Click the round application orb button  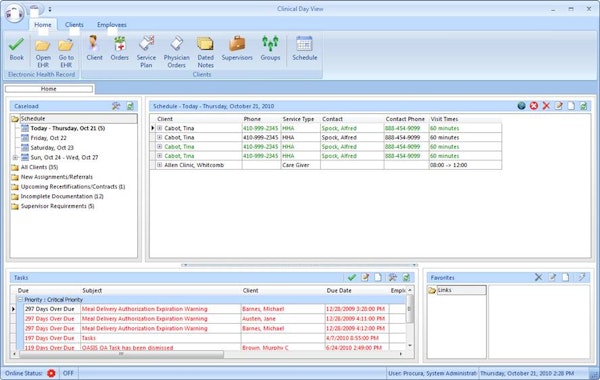14,13
